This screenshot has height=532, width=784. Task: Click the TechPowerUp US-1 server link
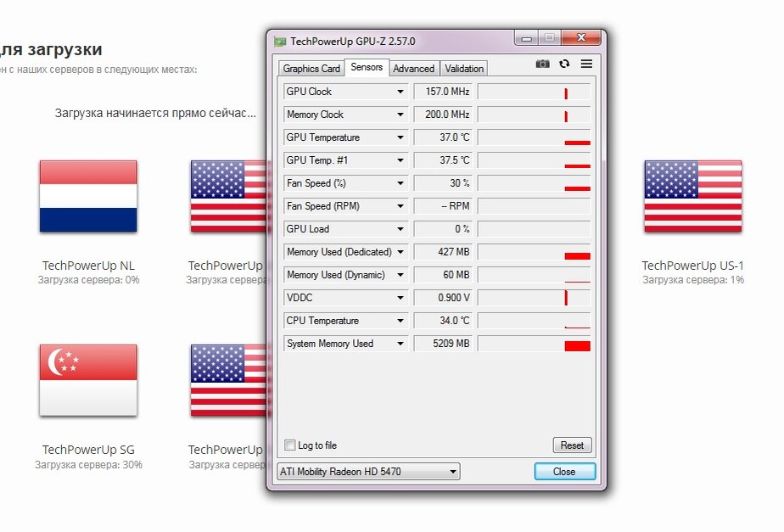(x=693, y=266)
